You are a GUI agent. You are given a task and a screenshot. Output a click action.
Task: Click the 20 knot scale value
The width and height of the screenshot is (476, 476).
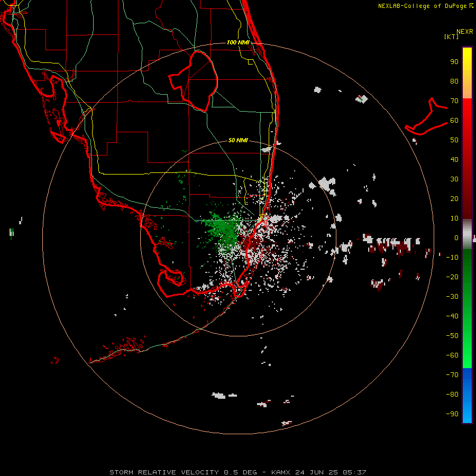454,199
